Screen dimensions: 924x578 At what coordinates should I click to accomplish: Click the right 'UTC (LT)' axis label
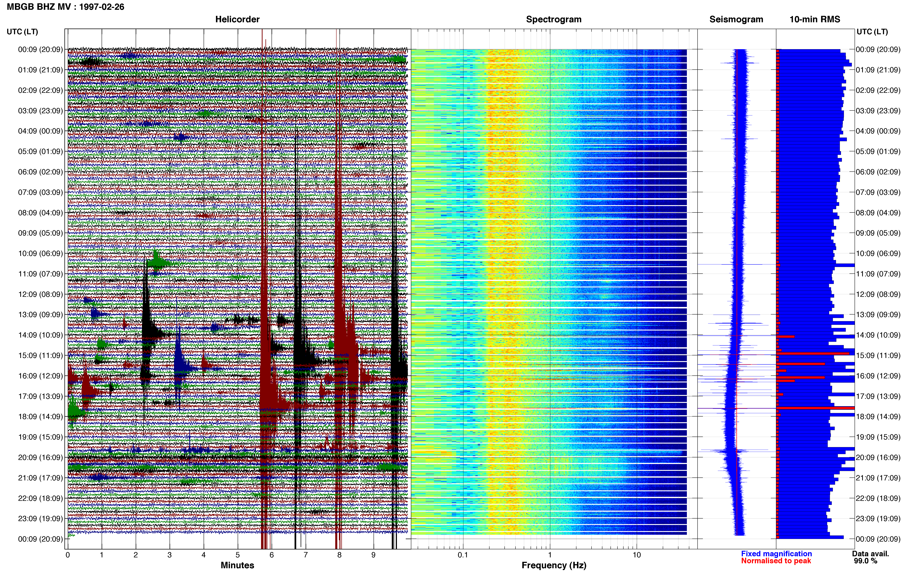872,32
